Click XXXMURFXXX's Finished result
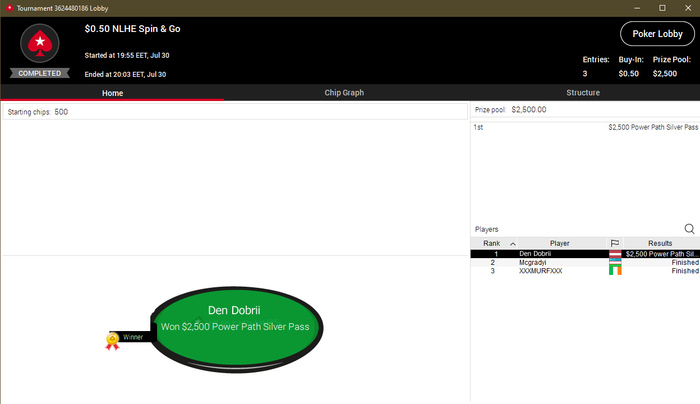Viewport: 700px width, 404px height. (x=685, y=271)
